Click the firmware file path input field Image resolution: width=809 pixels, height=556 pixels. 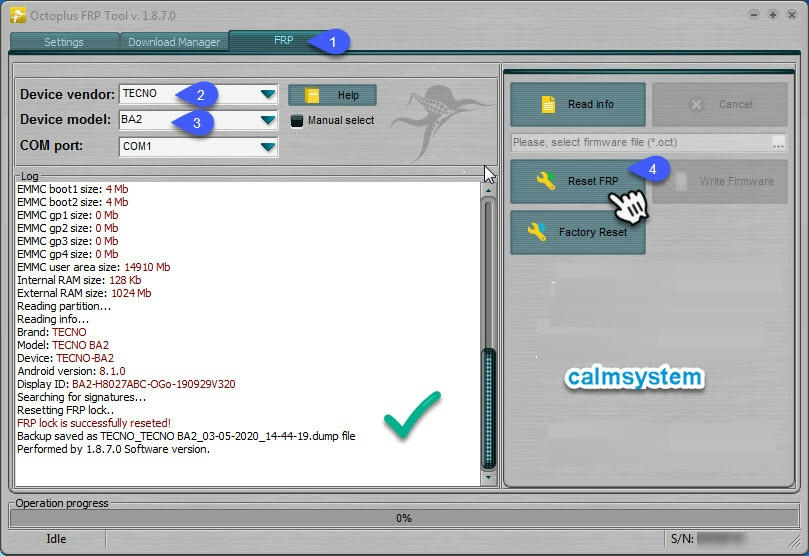pos(640,143)
